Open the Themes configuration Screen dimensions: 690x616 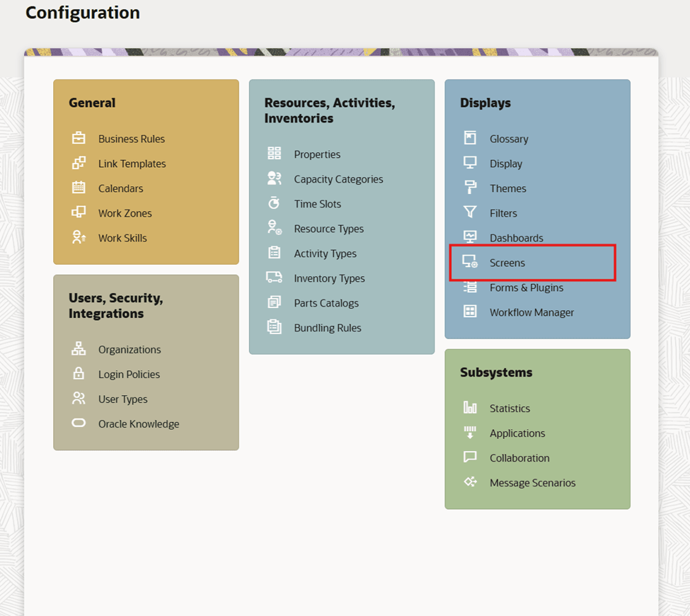(508, 188)
